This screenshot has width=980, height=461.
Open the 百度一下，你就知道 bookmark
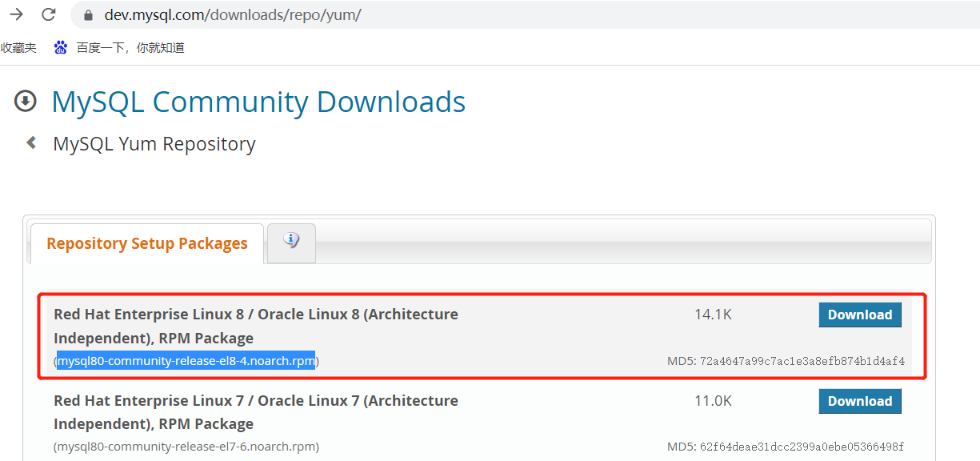coord(130,48)
